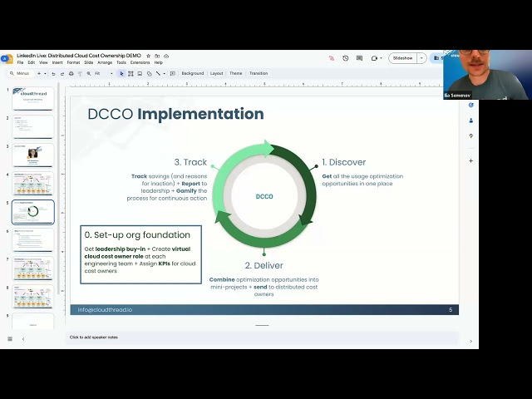This screenshot has height=399, width=532.
Task: Click the move-to-folder icon beside title
Action: [x=157, y=56]
